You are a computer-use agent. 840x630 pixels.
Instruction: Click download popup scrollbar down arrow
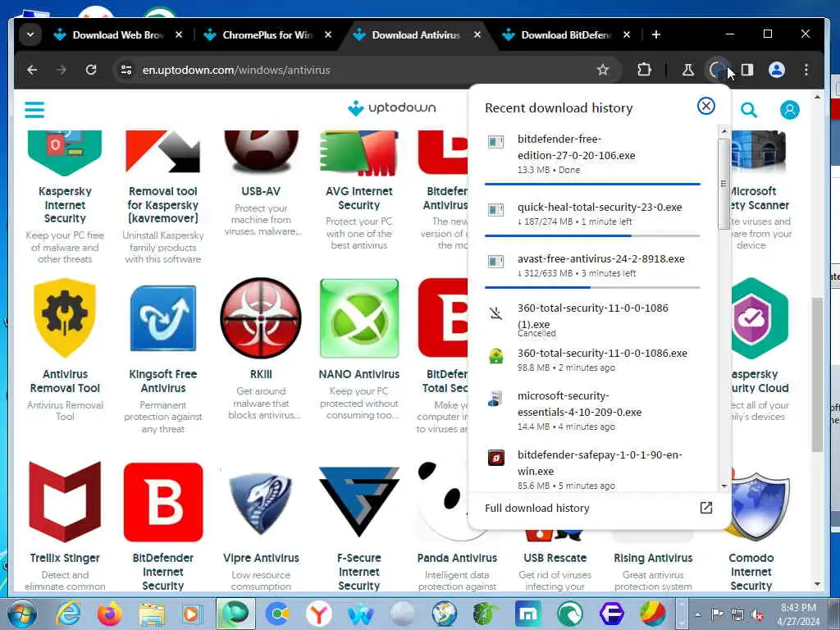(x=724, y=486)
